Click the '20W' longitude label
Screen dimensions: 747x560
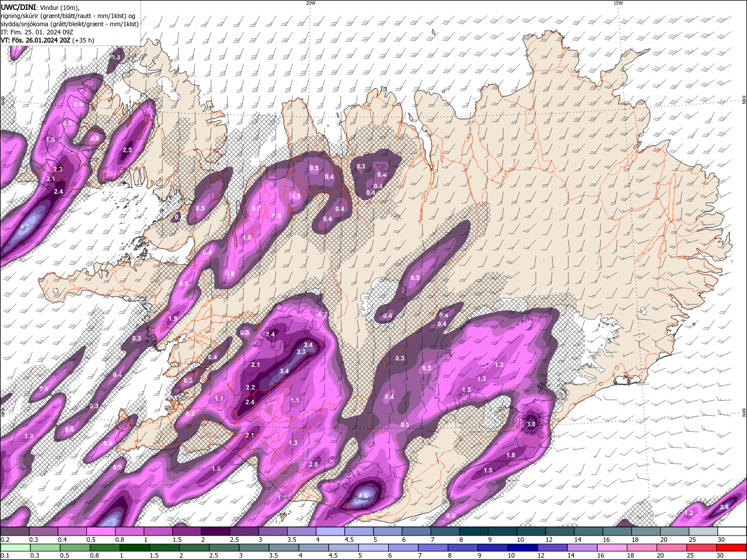click(310, 3)
